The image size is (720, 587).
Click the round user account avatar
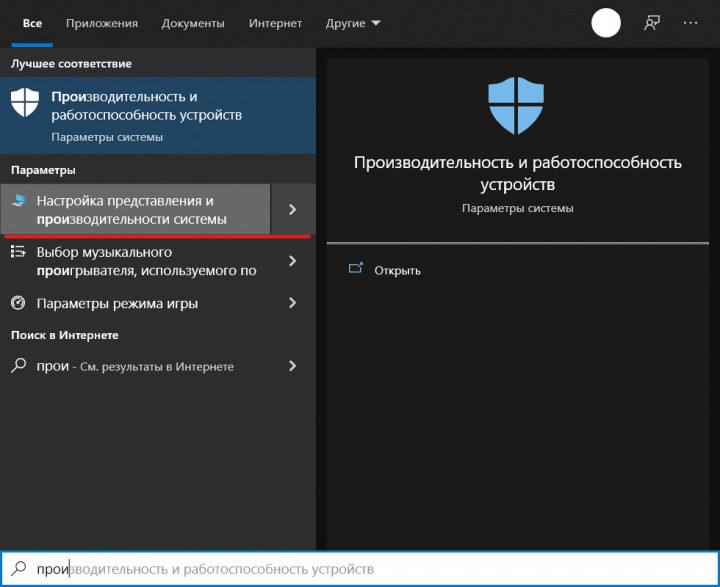[x=606, y=23]
